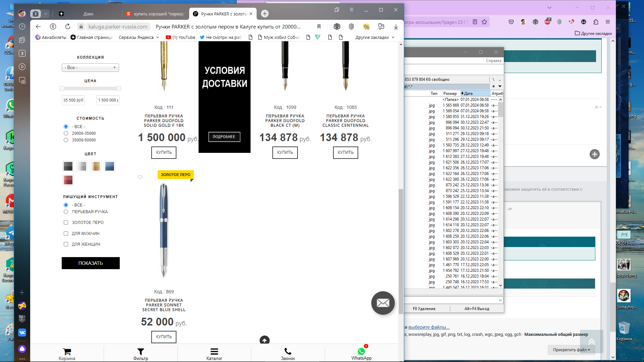644x362 pixels.
Task: Sort file list by Дата column
Action: tap(475, 94)
